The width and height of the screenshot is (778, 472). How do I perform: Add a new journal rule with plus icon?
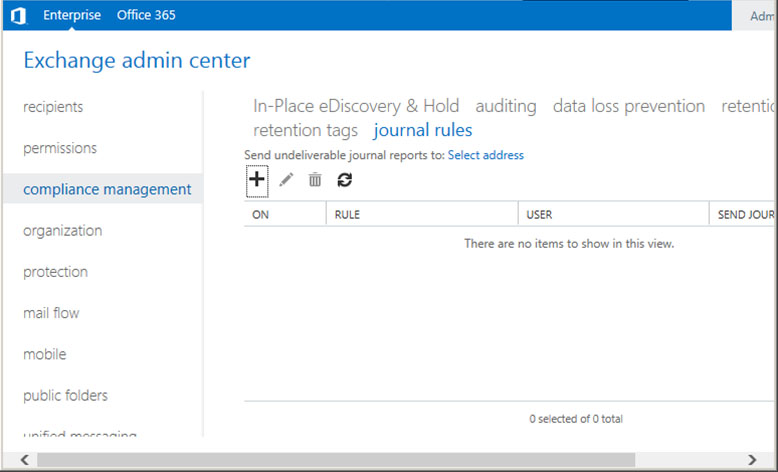[x=257, y=180]
